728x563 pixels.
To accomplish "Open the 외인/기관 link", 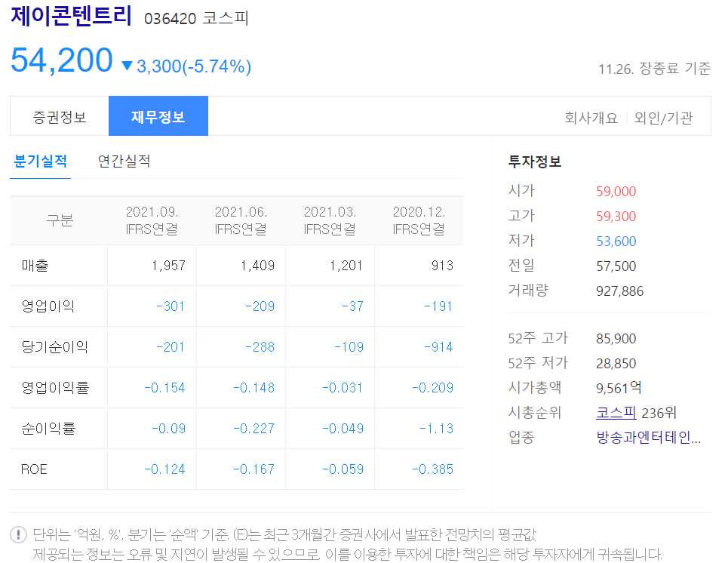I will pyautogui.click(x=663, y=118).
